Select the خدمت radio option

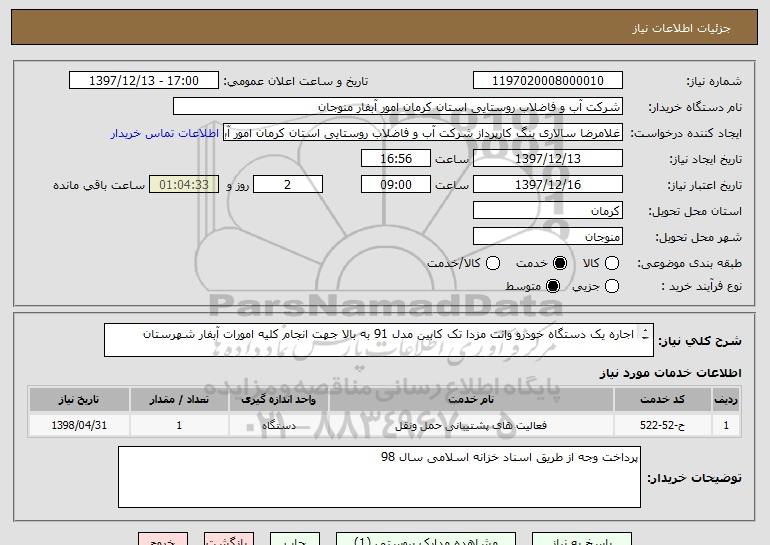pos(559,263)
